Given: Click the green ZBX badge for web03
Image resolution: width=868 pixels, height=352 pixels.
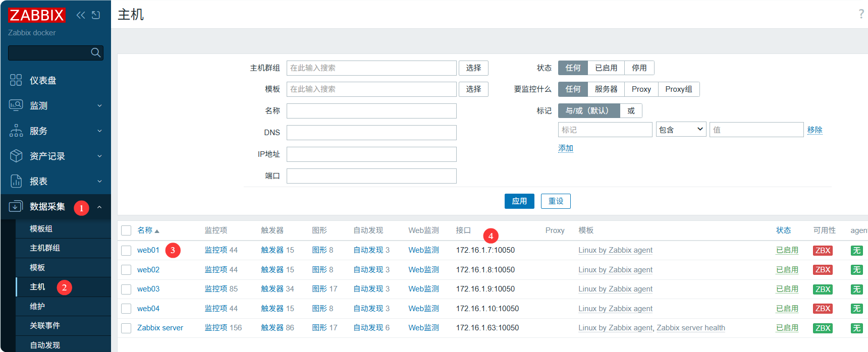Looking at the screenshot, I should 823,289.
